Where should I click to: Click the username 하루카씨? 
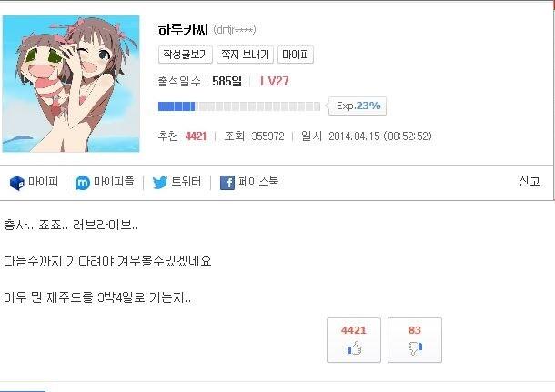point(183,30)
